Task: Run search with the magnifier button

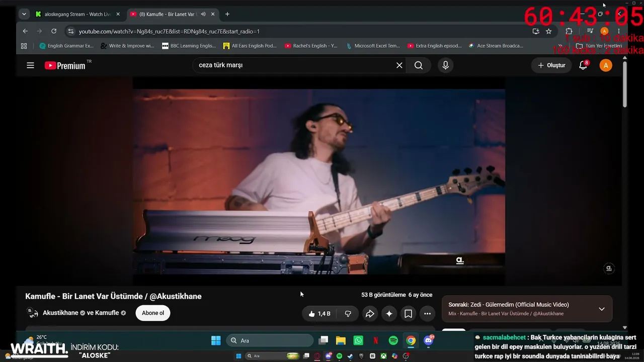Action: (419, 65)
